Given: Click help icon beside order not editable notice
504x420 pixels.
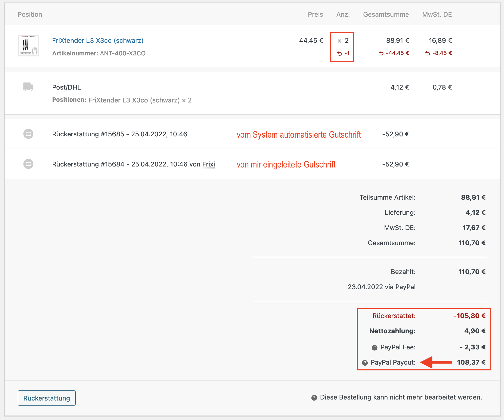Looking at the screenshot, I should click(314, 398).
